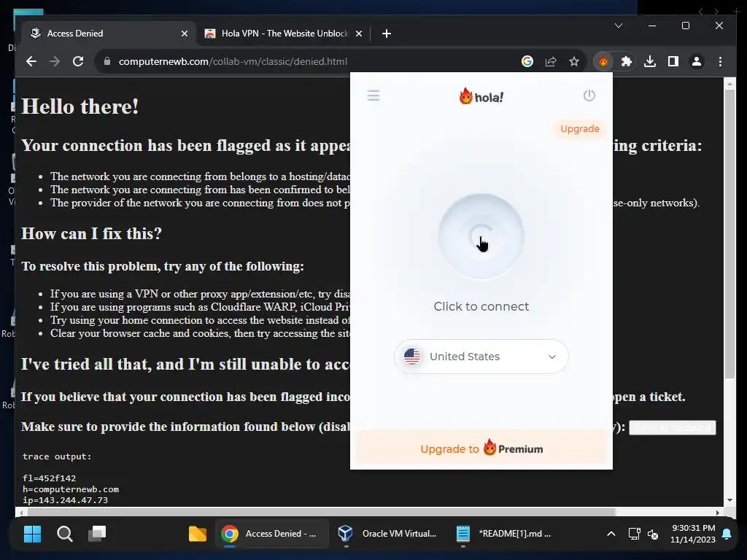The height and width of the screenshot is (560, 747).
Task: Click the Hola VPN extension icon in toolbar
Action: [603, 61]
